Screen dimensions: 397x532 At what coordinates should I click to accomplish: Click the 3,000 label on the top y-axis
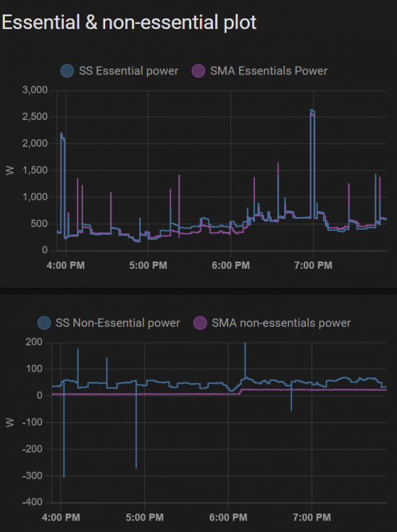(x=35, y=90)
